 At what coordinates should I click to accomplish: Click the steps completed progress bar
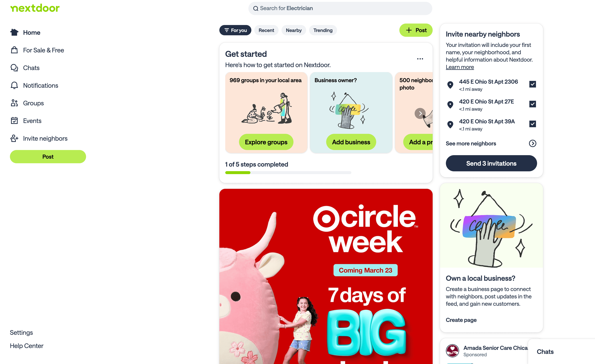click(288, 172)
